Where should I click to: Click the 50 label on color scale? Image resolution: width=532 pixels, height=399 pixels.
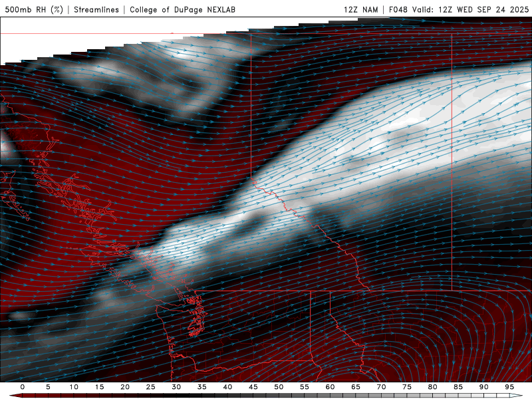coord(279,387)
